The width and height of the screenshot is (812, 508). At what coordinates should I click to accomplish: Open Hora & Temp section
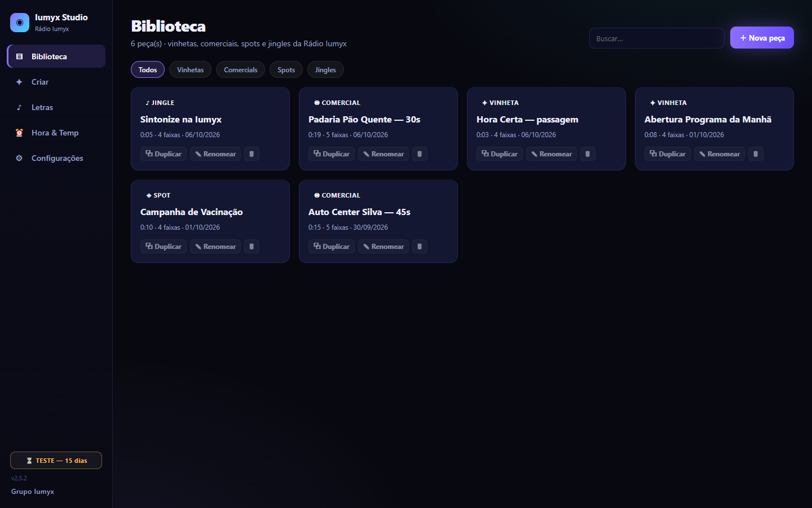pyautogui.click(x=56, y=133)
